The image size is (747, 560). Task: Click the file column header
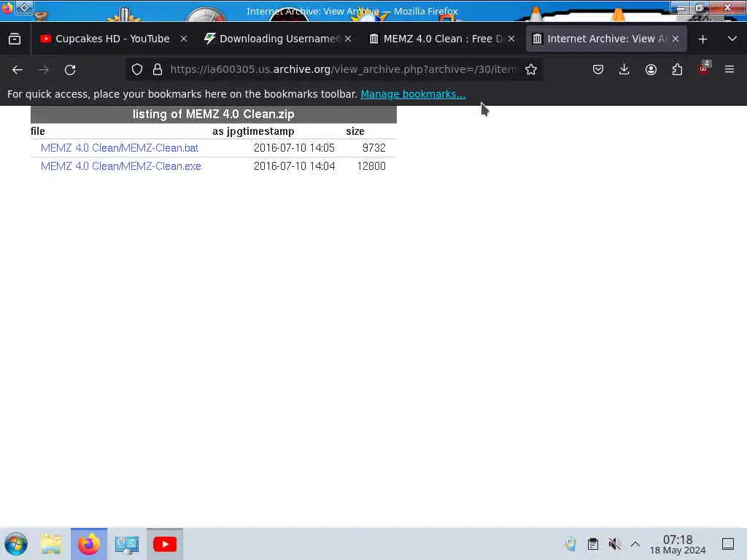[x=38, y=131]
